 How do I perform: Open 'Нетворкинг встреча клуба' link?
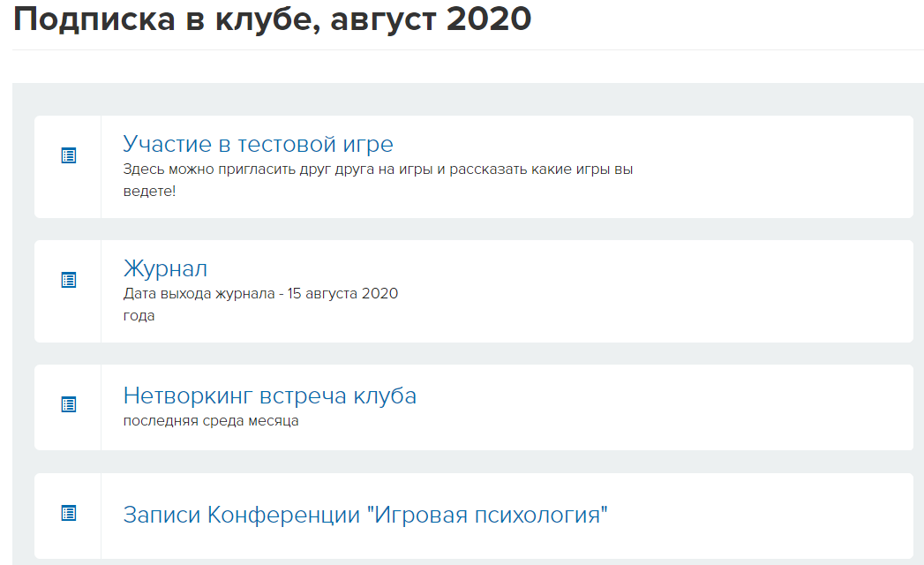click(x=269, y=395)
